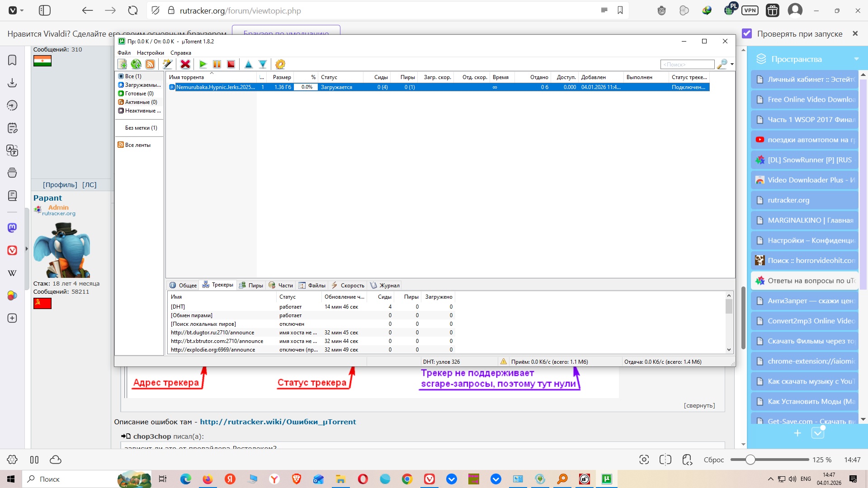Open the rutracker.wiki uTorrent errors link
Viewport: 868px width, 488px height.
pyautogui.click(x=278, y=422)
